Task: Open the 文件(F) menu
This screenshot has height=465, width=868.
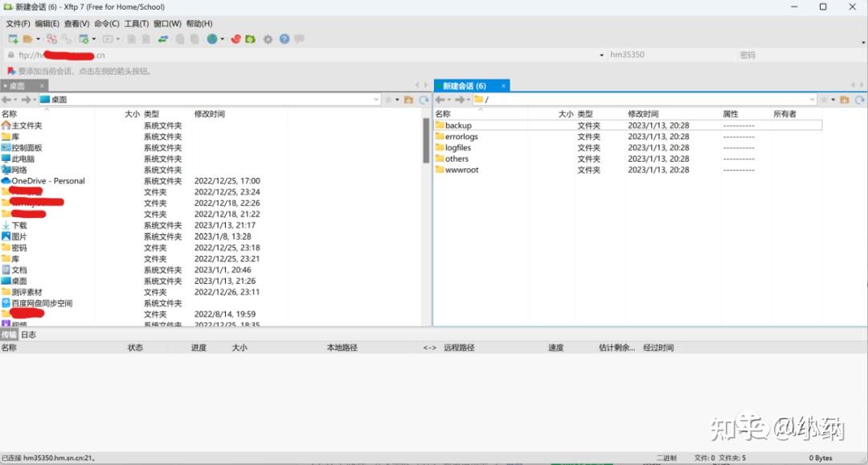Action: click(18, 23)
